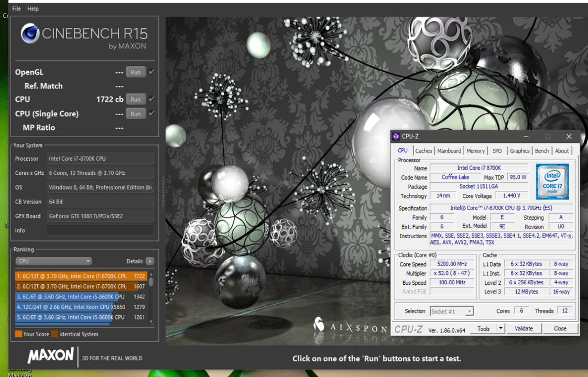Close the CPU-Z window with X
Screen dimensions: 588x377
[569, 137]
